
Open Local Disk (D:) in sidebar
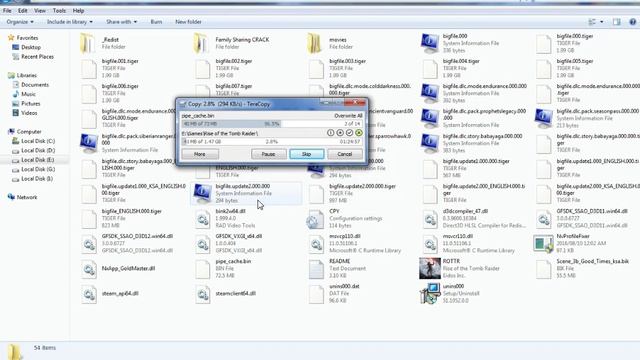click(33, 151)
